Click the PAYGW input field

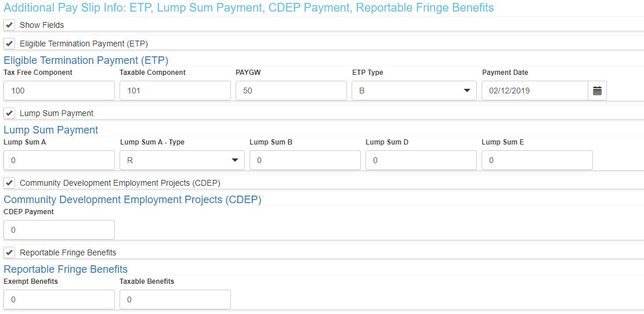pyautogui.click(x=291, y=91)
